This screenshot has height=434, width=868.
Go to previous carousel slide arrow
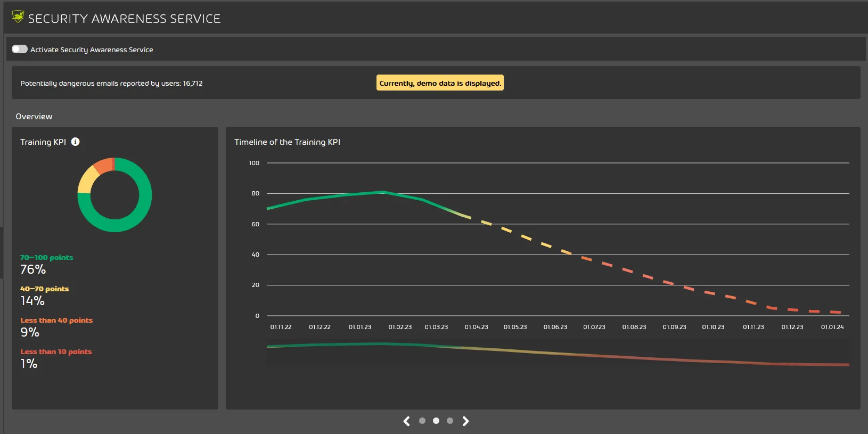(407, 421)
